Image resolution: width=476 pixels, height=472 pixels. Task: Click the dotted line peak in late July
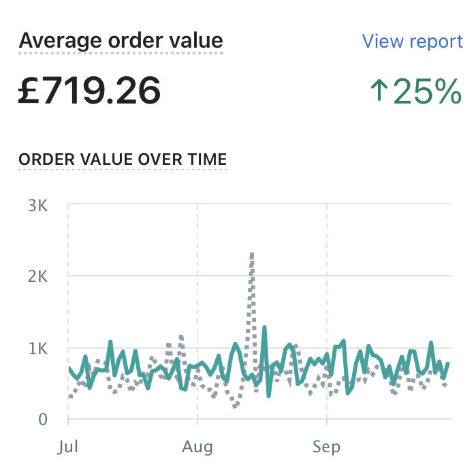click(180, 336)
